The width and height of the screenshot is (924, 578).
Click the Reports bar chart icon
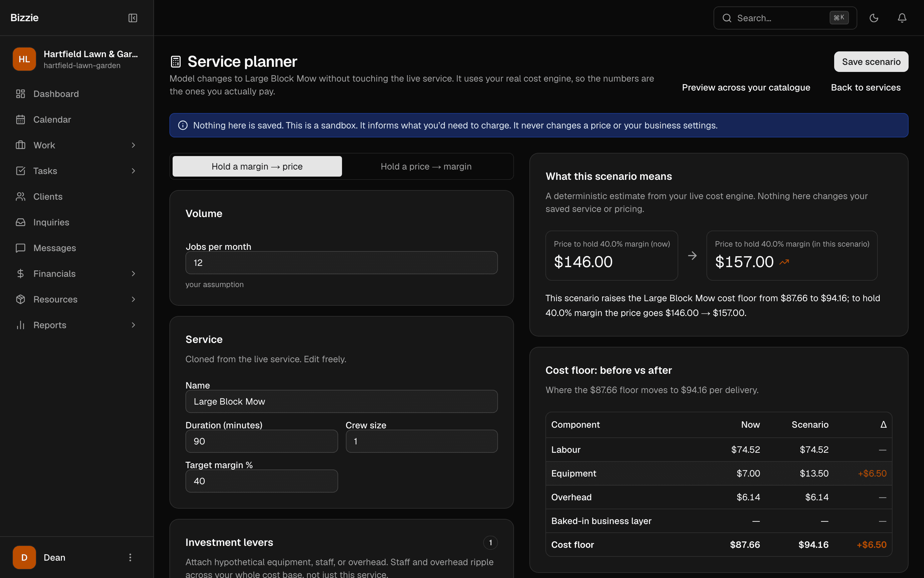21,325
